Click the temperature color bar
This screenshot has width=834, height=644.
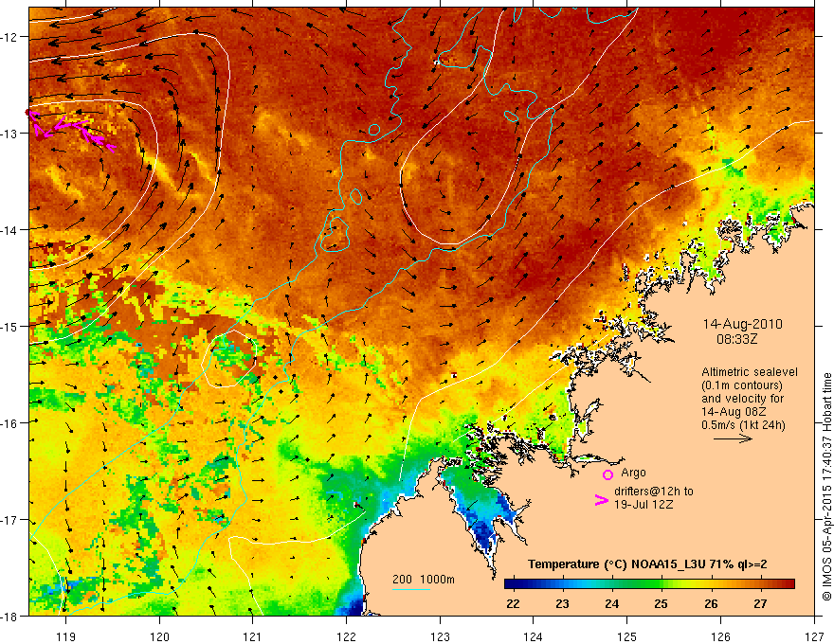pos(649,584)
